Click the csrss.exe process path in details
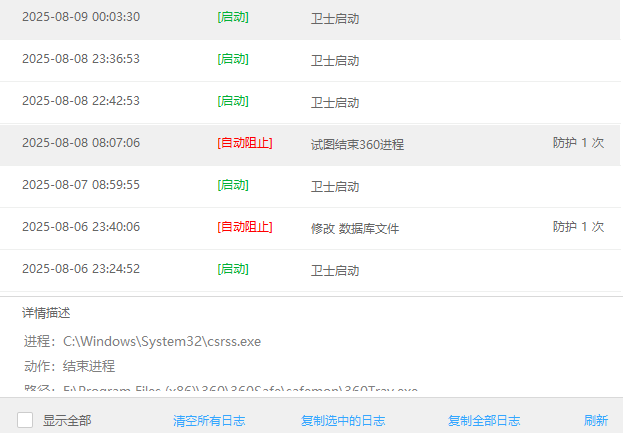This screenshot has width=623, height=433. pyautogui.click(x=161, y=341)
